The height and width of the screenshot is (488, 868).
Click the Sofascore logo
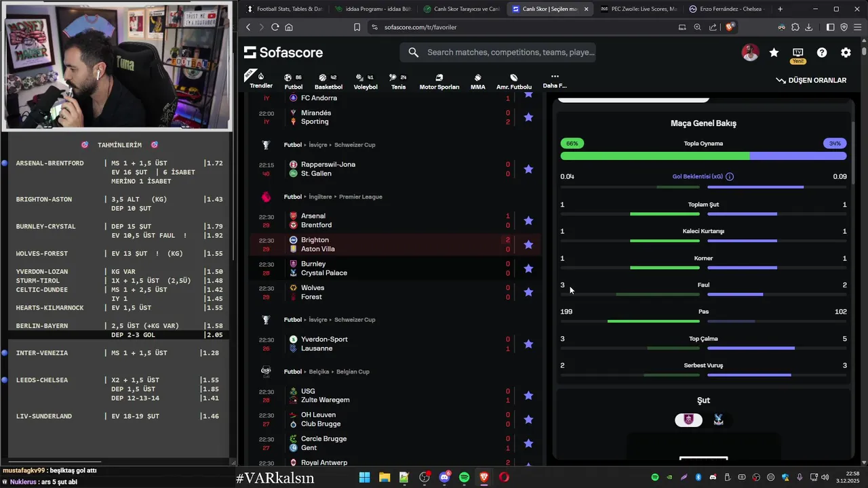283,52
